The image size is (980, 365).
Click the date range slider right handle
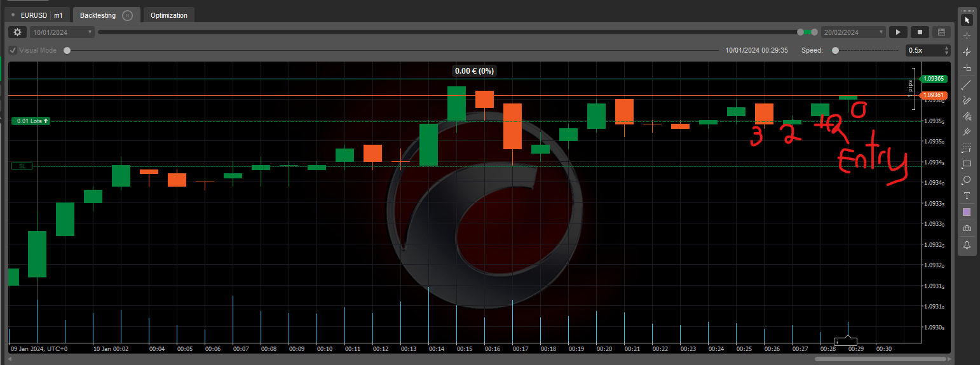tap(814, 32)
